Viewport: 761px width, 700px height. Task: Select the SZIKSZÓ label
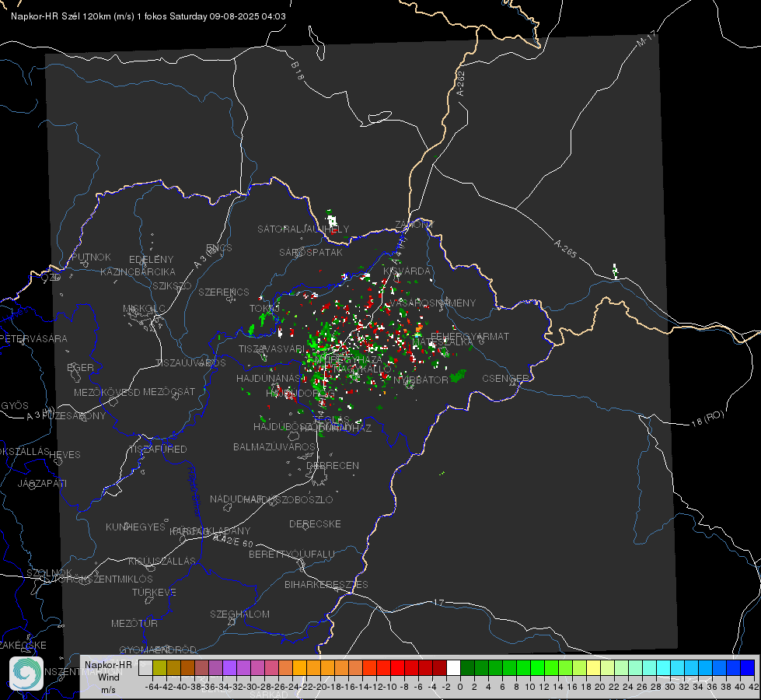coord(172,285)
